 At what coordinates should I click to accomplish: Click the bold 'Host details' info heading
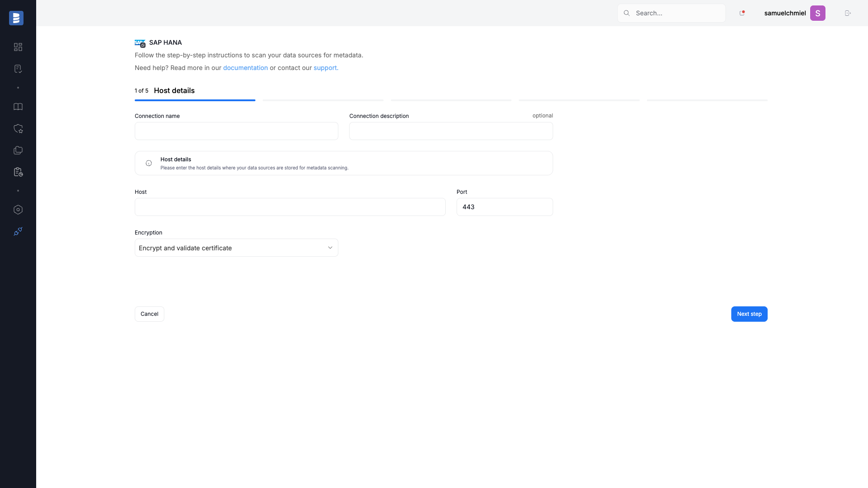click(x=176, y=160)
